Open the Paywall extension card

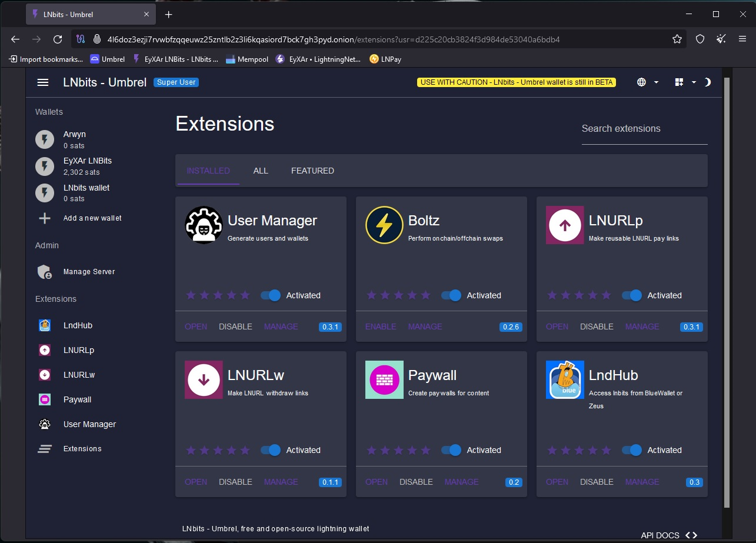(x=377, y=482)
